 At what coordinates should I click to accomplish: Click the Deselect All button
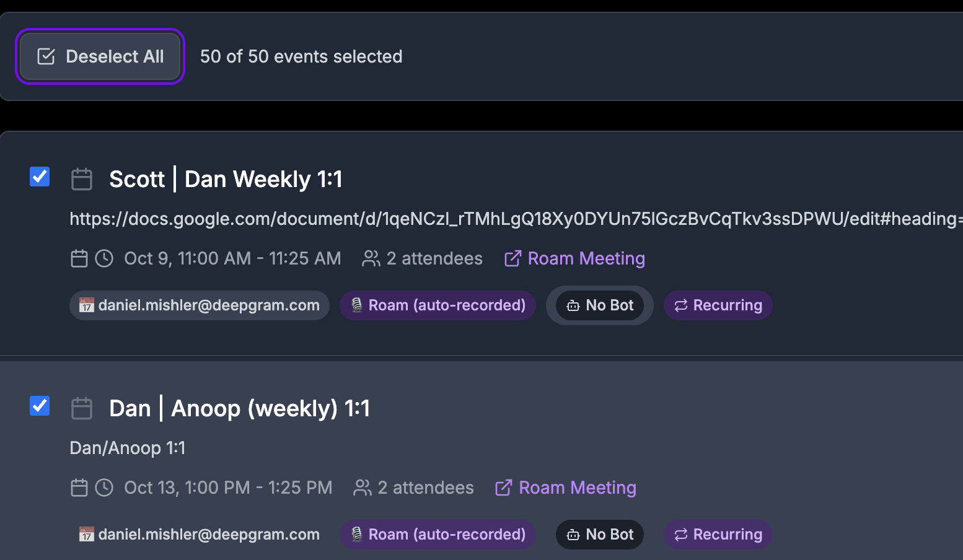100,56
